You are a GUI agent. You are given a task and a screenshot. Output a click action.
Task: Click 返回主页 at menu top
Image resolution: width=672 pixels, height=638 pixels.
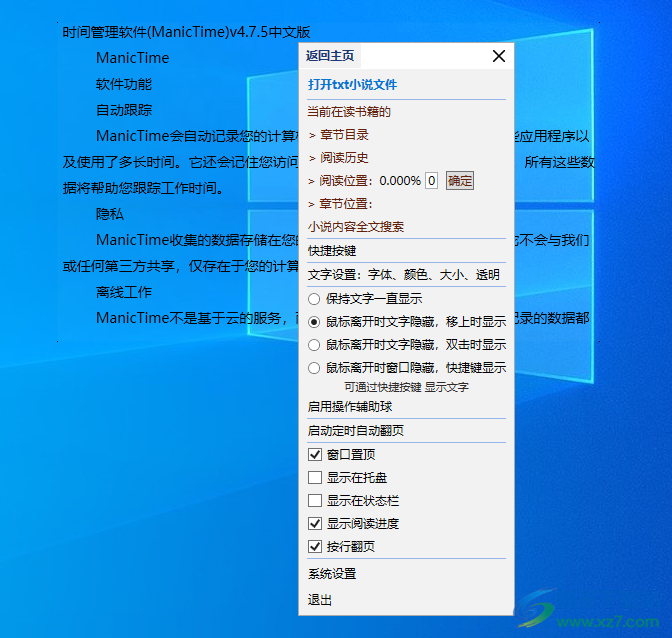click(x=330, y=56)
